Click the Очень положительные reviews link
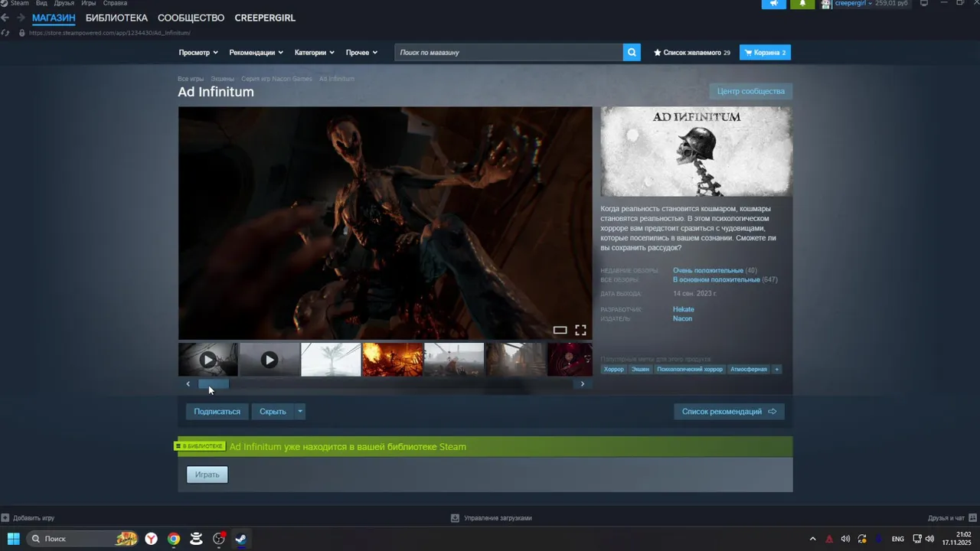Image resolution: width=980 pixels, height=551 pixels. tap(708, 270)
